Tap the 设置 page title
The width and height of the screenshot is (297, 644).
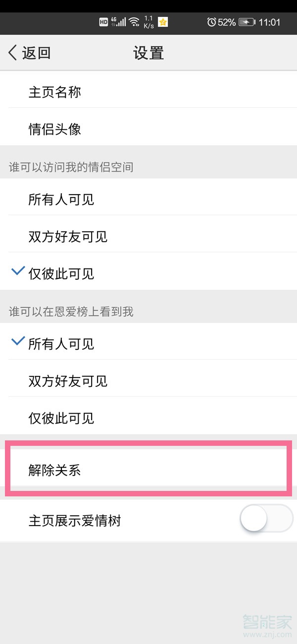148,53
